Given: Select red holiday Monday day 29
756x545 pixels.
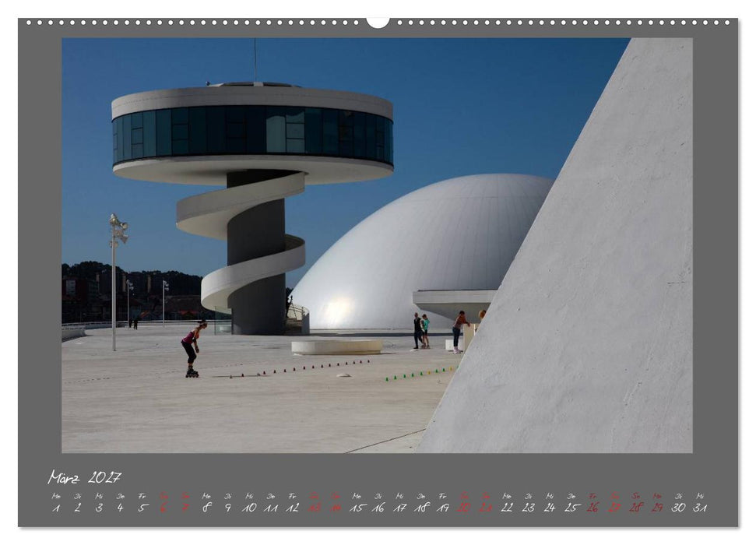Looking at the screenshot, I should point(657,508).
